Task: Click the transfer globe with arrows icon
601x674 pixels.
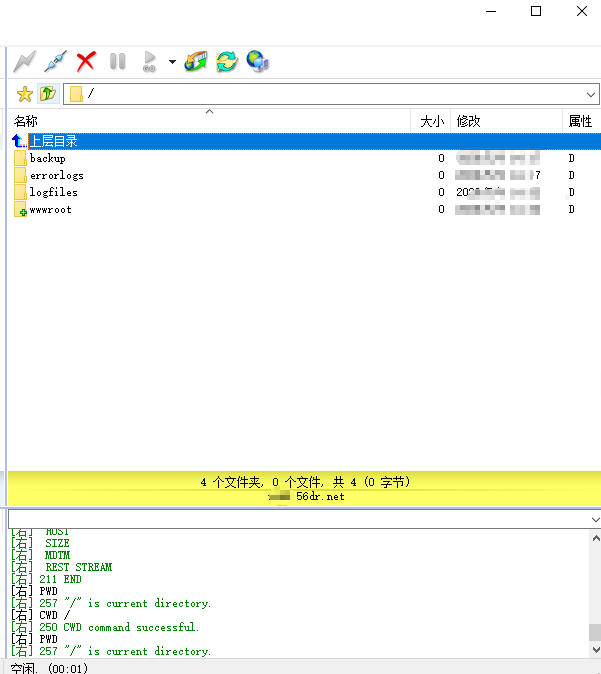Action: 196,61
